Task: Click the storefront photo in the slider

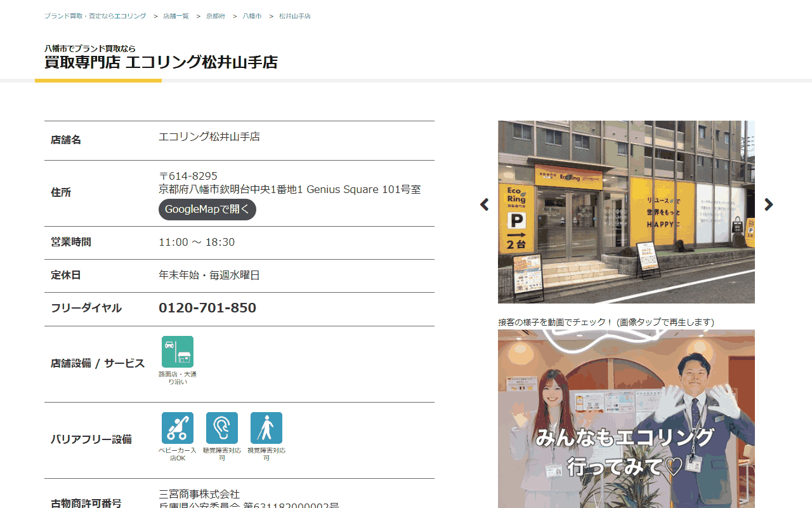Action: pos(626,212)
